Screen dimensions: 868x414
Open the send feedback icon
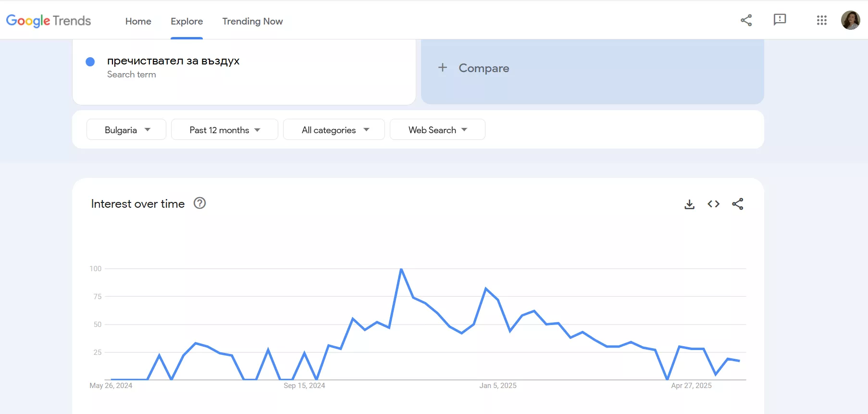click(780, 20)
